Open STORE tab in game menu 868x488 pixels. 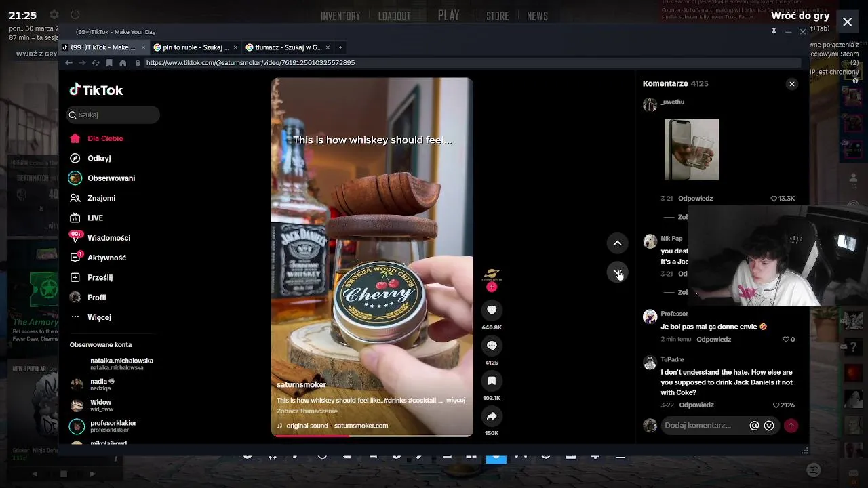[x=498, y=16]
